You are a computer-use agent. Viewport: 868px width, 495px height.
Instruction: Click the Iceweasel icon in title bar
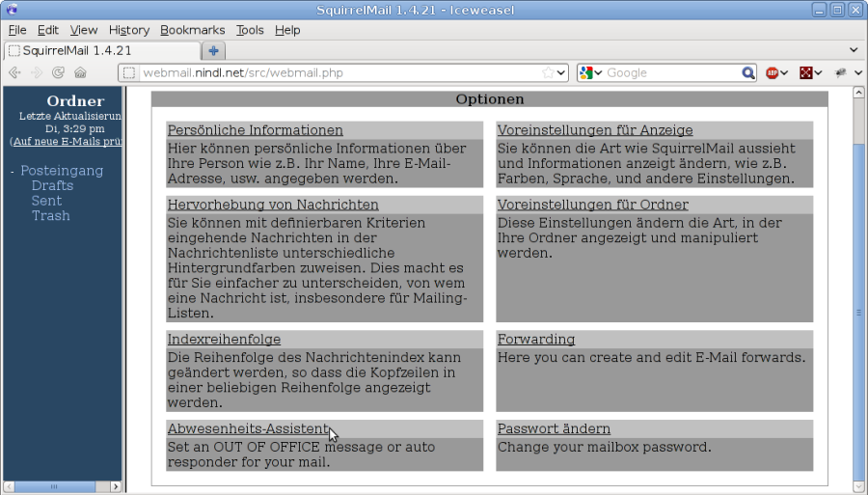point(12,10)
